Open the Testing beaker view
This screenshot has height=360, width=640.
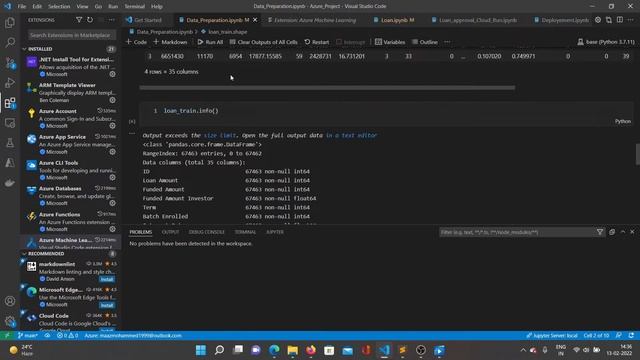coord(10,143)
